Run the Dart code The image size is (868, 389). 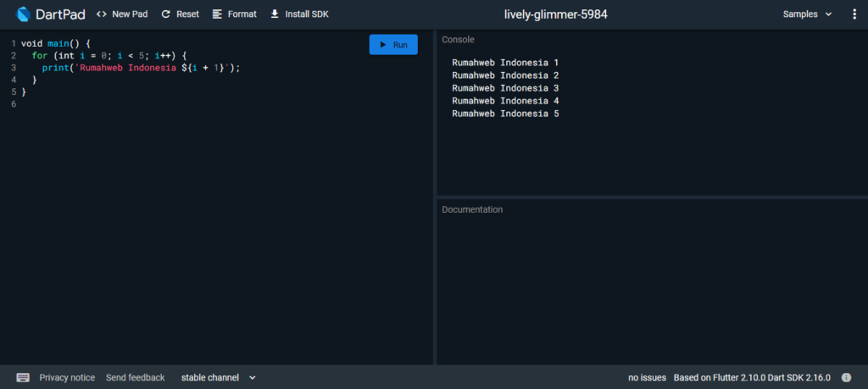point(393,44)
